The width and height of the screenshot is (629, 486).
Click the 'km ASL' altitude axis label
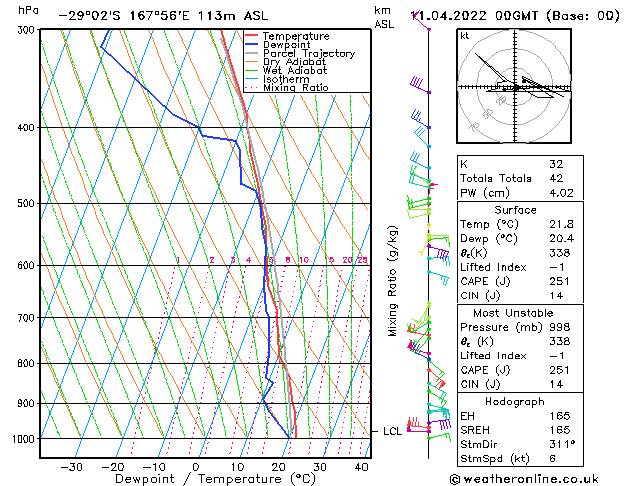coord(384,17)
